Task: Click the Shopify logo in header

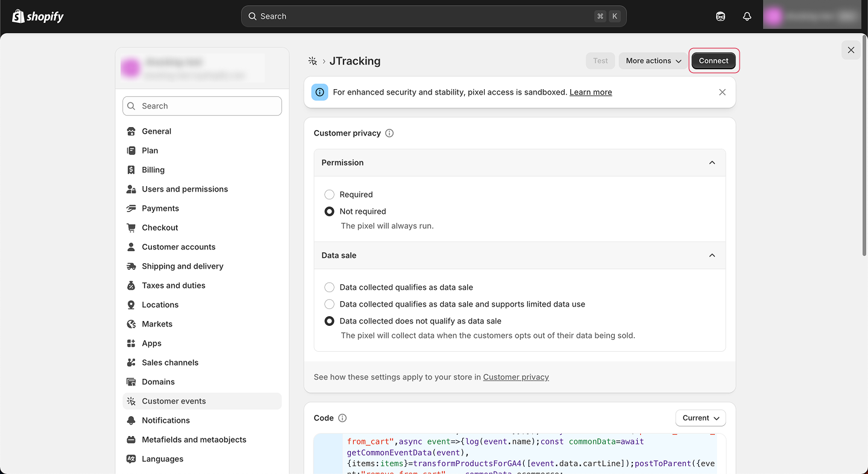Action: point(38,16)
